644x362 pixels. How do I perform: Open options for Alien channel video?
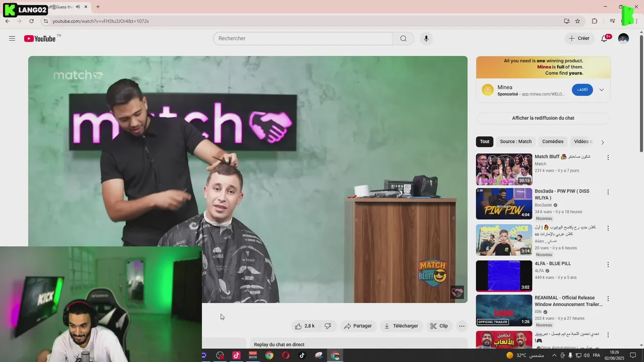point(608,228)
